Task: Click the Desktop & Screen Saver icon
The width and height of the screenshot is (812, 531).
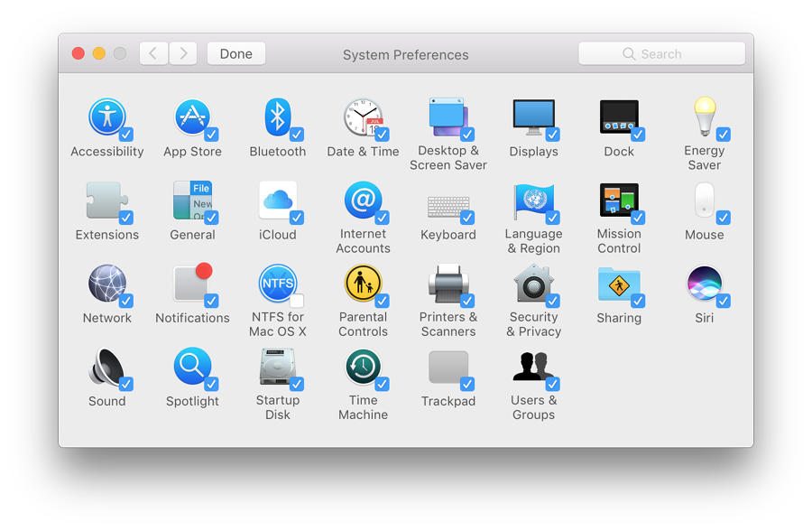Action: click(448, 117)
